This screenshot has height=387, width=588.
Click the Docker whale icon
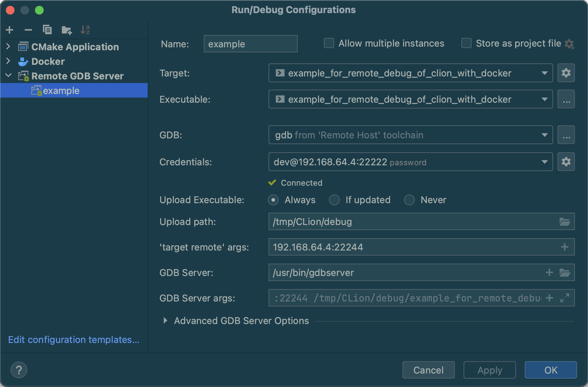click(23, 62)
